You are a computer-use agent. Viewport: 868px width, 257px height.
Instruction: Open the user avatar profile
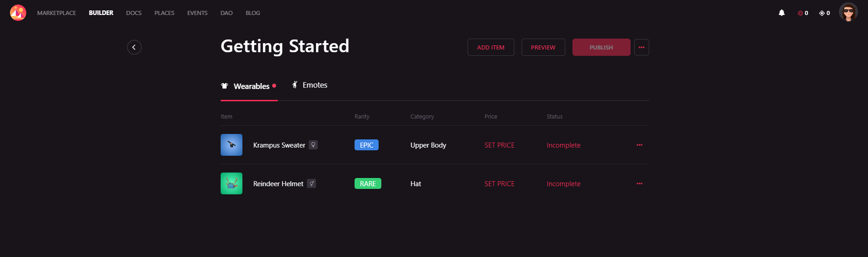coord(848,12)
